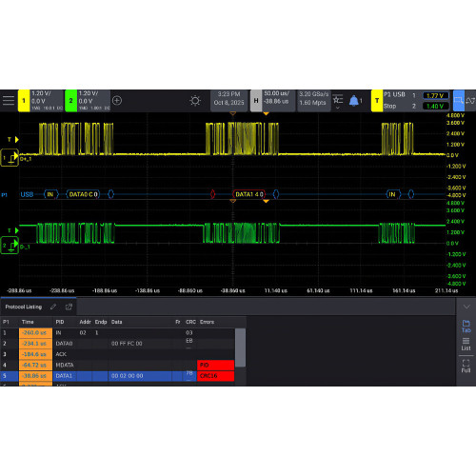Edit protocol listing with pencil icon

tap(53, 307)
